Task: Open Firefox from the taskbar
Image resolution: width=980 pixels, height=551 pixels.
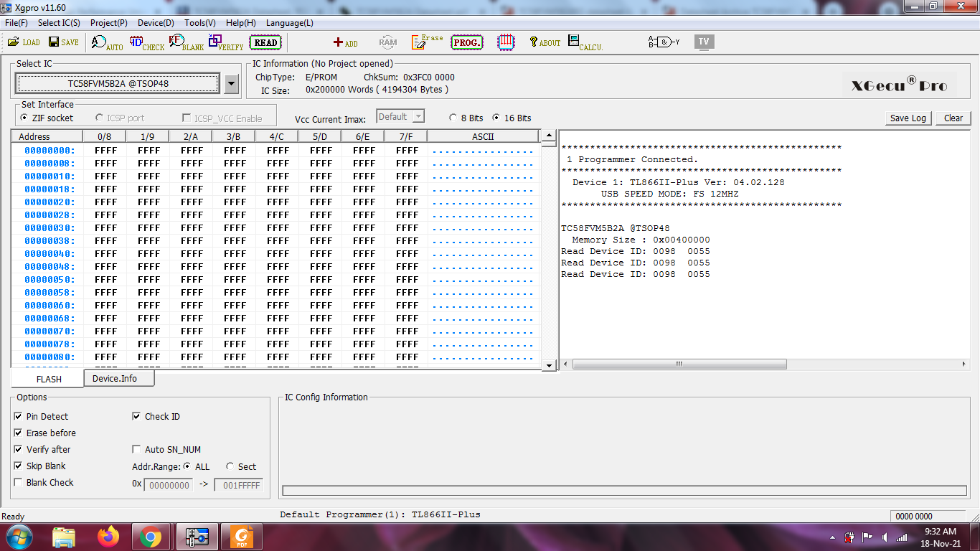Action: pyautogui.click(x=109, y=536)
